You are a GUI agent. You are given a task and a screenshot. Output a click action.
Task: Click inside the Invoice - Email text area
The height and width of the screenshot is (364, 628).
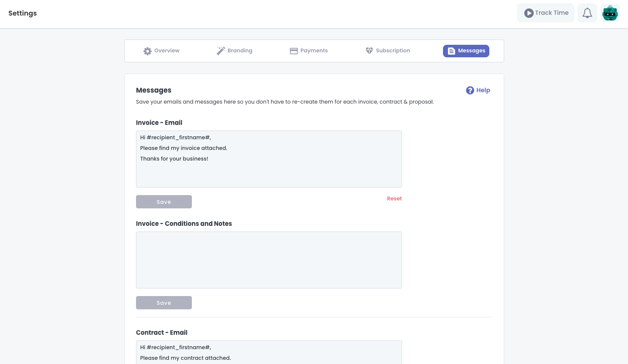269,171
